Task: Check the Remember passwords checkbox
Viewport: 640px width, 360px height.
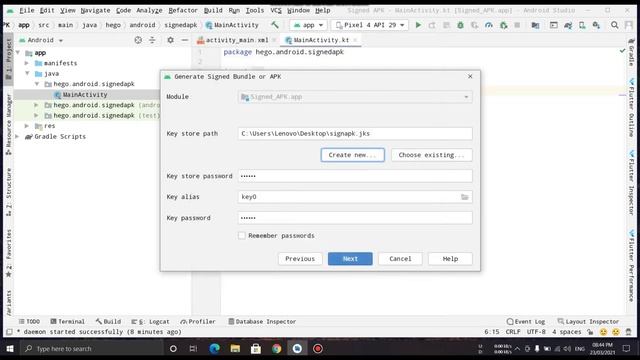Action: click(242, 236)
